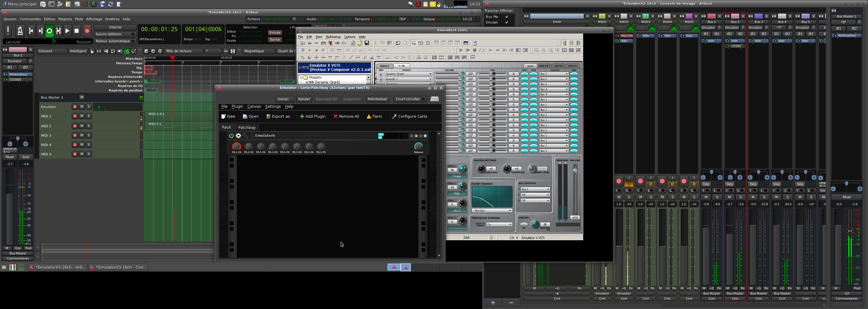868x309 pixels.
Task: Switch to the Patchbay tab
Action: pos(247,127)
